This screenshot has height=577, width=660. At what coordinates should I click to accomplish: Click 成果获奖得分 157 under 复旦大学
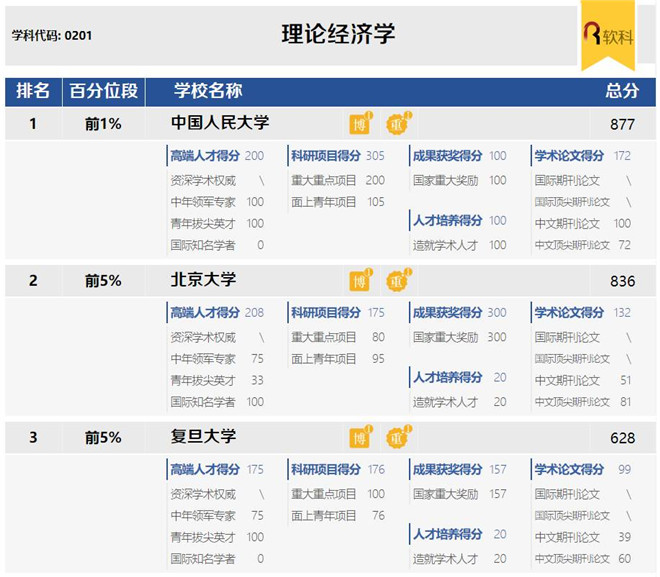click(459, 469)
